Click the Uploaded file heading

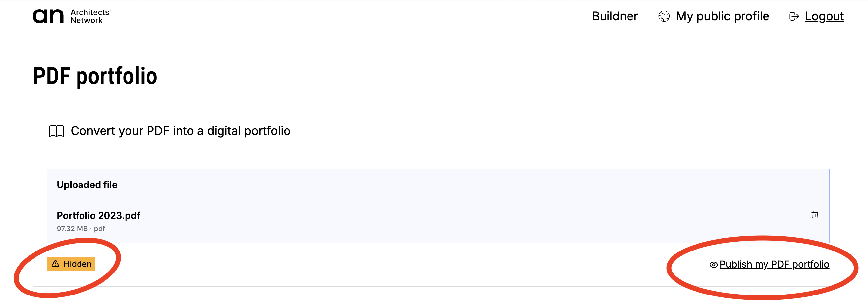point(87,185)
